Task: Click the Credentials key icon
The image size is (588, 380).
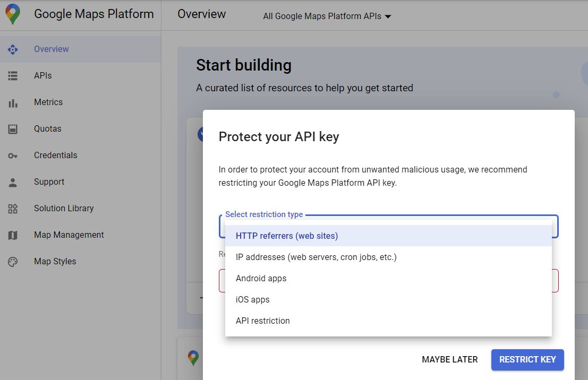Action: (x=13, y=156)
